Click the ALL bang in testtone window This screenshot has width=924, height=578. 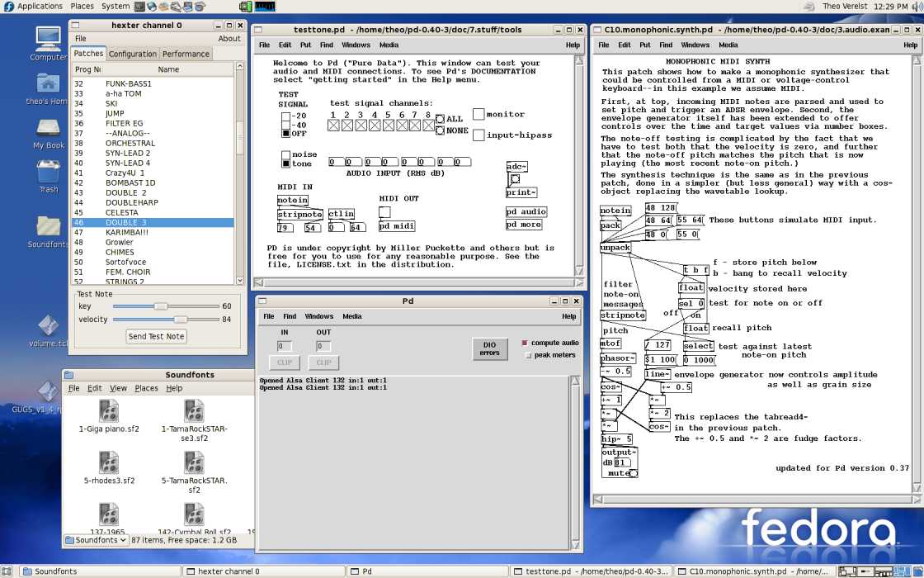point(440,119)
